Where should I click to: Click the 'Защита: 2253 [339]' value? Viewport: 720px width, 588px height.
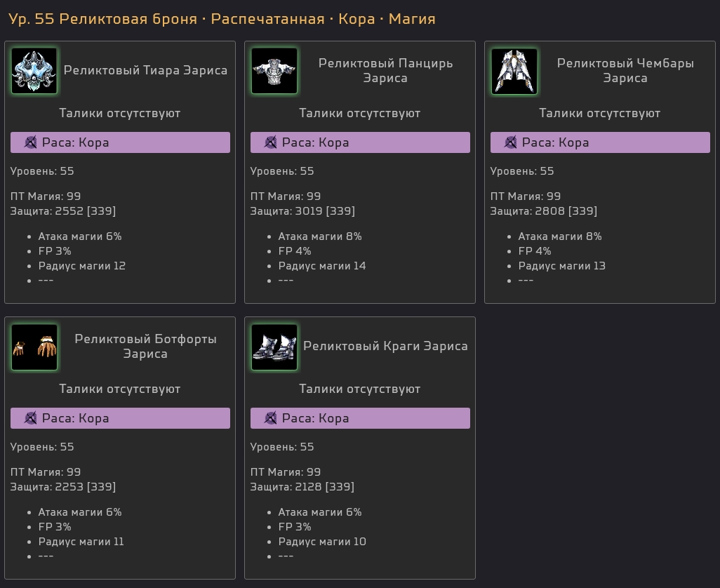pos(63,486)
